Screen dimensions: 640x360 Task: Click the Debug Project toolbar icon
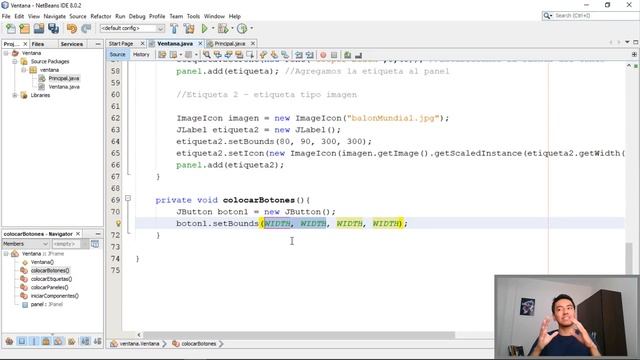click(223, 28)
